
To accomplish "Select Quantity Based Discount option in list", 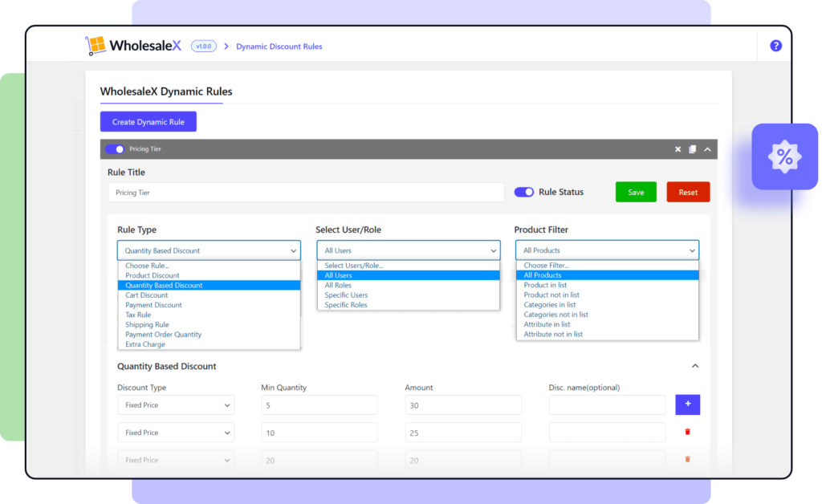I will [x=209, y=285].
